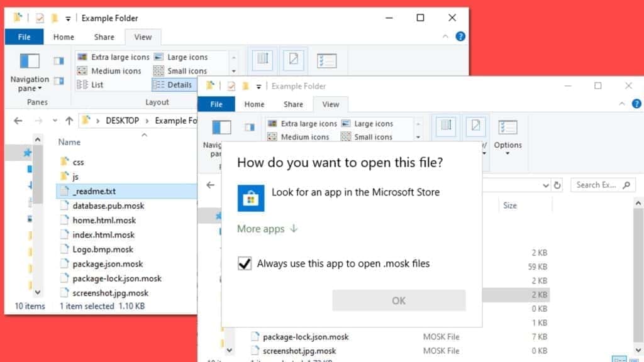Choose Large icons in front window
Viewport: 644px width, 362px height.
[x=367, y=124]
